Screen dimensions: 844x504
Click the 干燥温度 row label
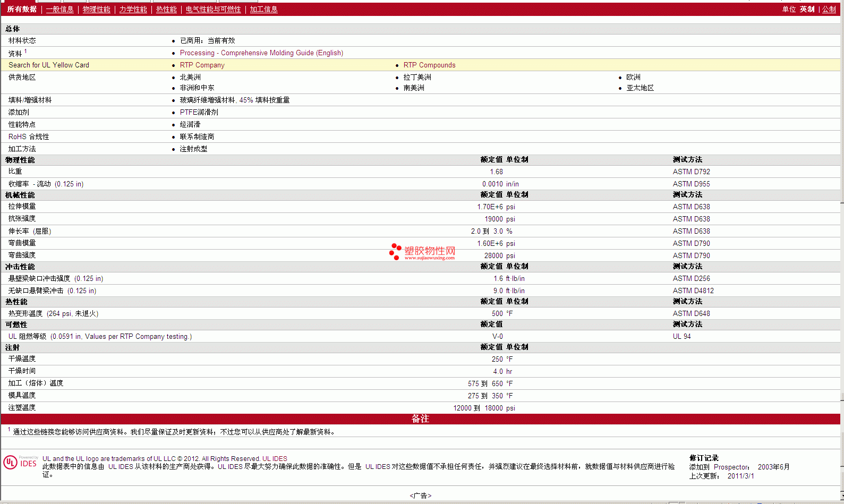coord(22,358)
